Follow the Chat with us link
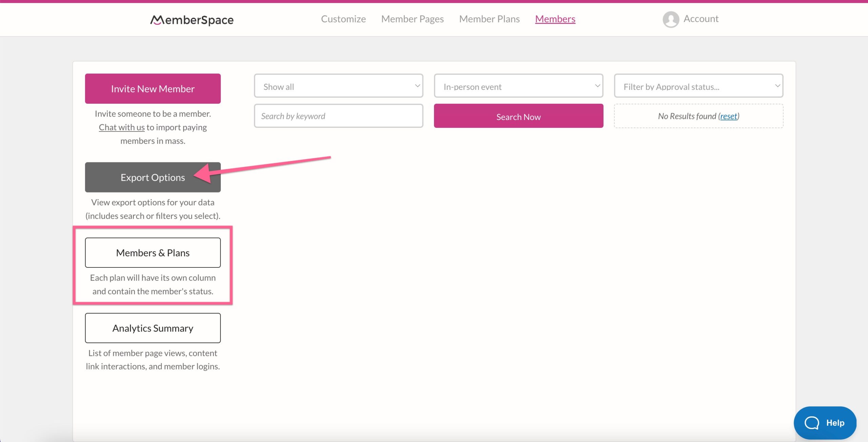868x442 pixels. pos(122,127)
